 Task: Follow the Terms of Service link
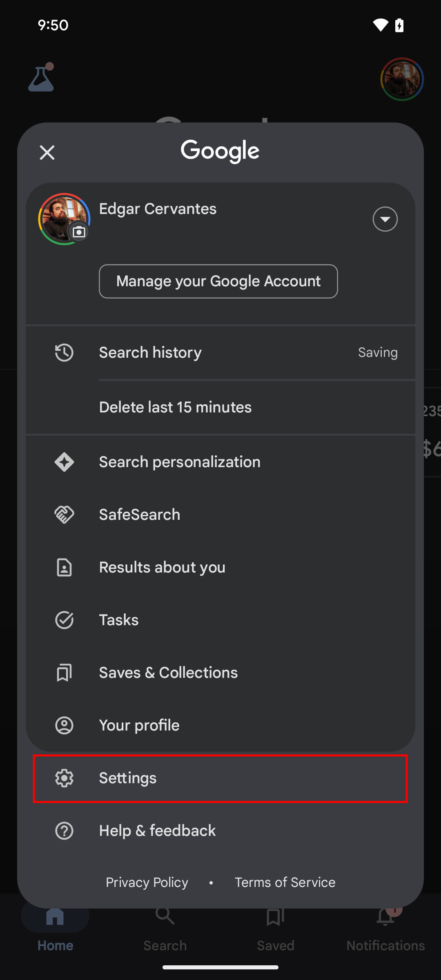(x=285, y=882)
